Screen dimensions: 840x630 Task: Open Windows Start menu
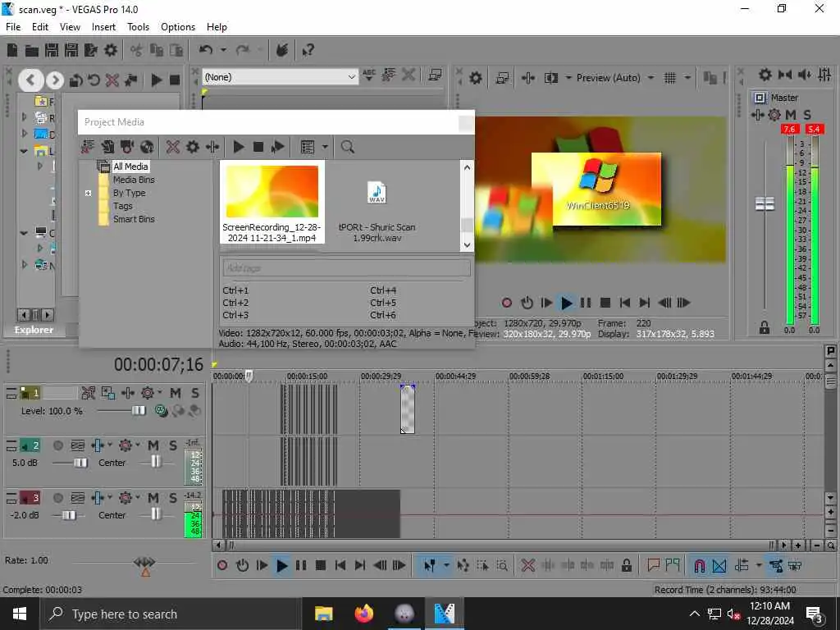pyautogui.click(x=20, y=614)
